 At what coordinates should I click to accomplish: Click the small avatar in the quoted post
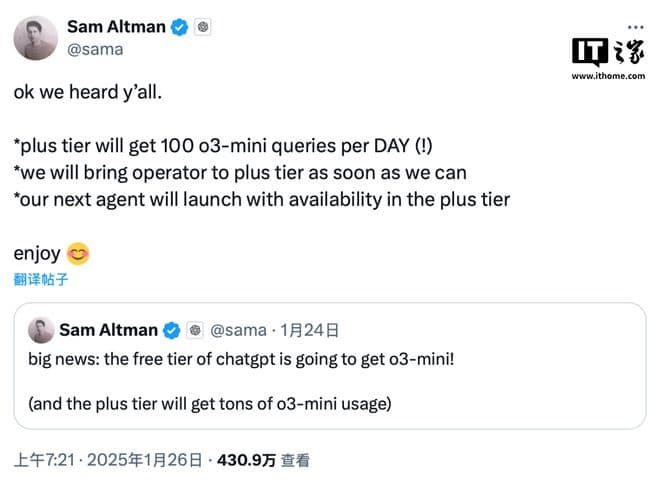[41, 330]
